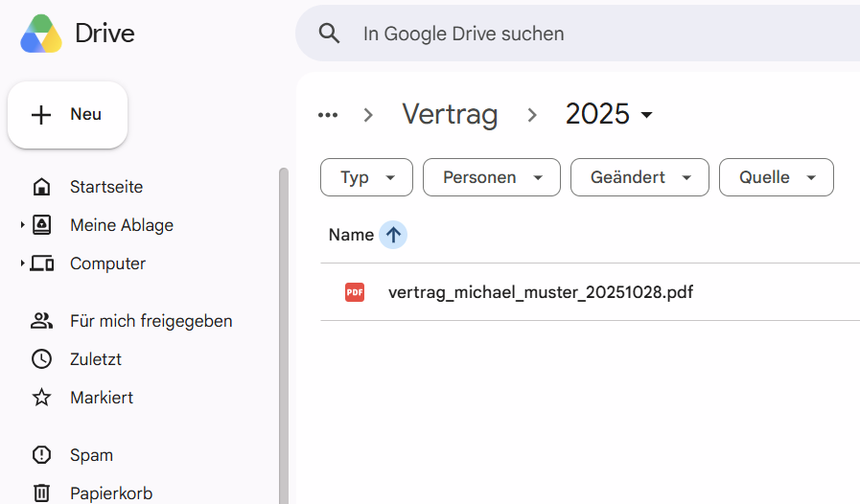Expand the Computer tree arrow
The height and width of the screenshot is (504, 860).
coord(22,263)
